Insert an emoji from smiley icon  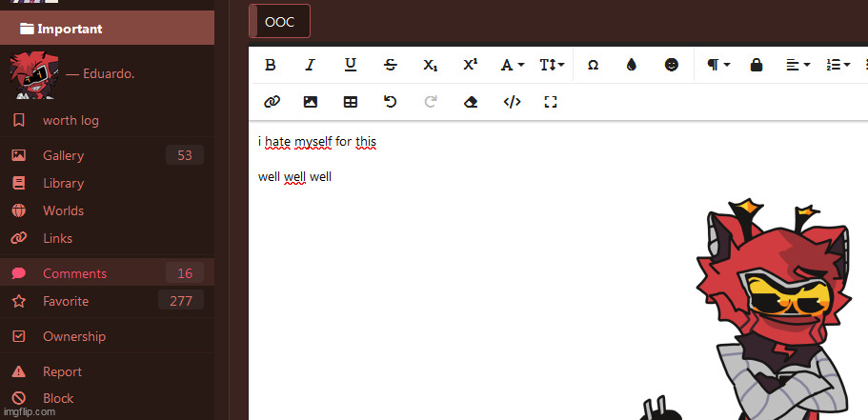(x=672, y=65)
